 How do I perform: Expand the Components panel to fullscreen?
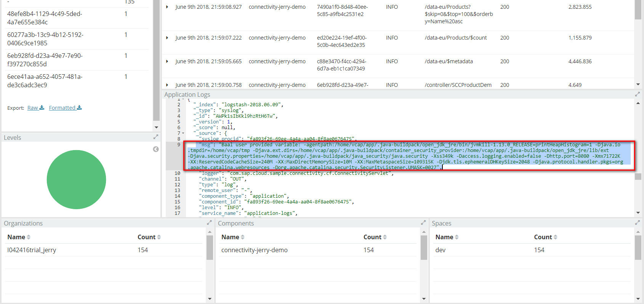423,222
